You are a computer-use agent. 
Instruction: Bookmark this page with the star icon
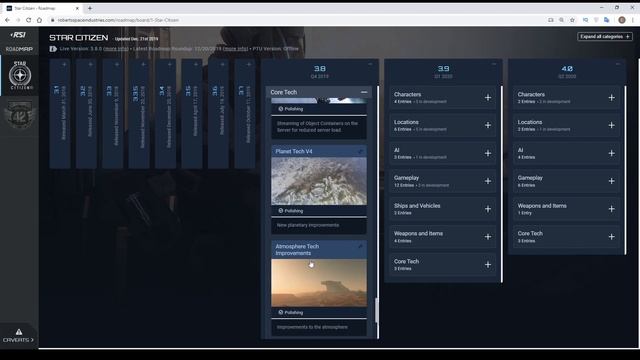[572, 20]
